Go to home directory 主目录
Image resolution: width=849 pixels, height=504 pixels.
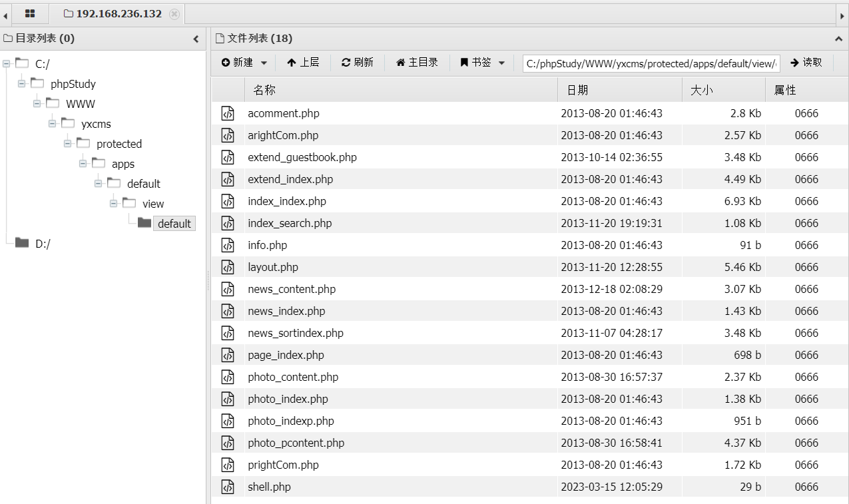pos(417,63)
